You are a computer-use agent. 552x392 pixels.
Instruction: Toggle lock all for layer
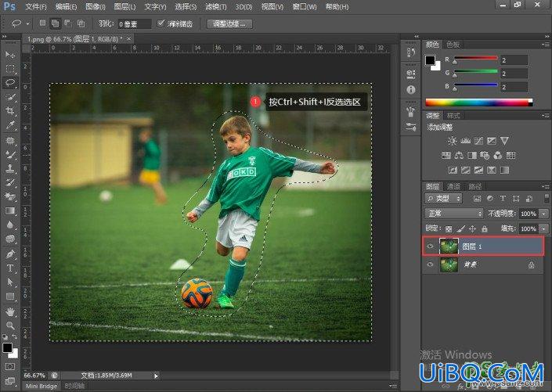coord(485,229)
